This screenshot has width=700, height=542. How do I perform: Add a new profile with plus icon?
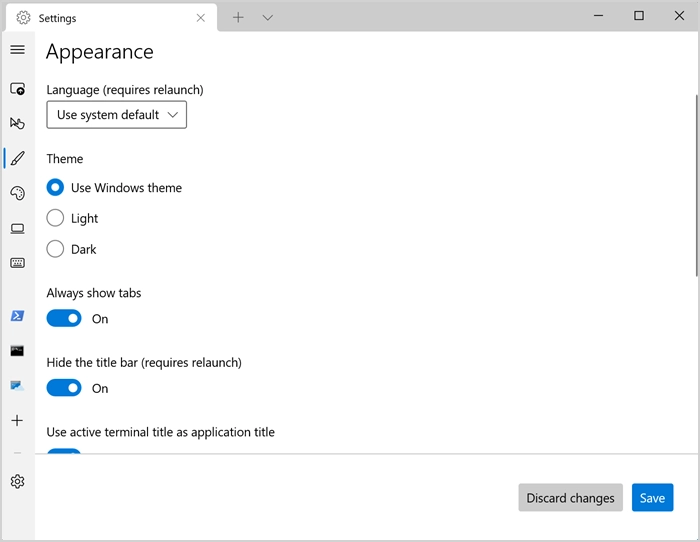[17, 421]
